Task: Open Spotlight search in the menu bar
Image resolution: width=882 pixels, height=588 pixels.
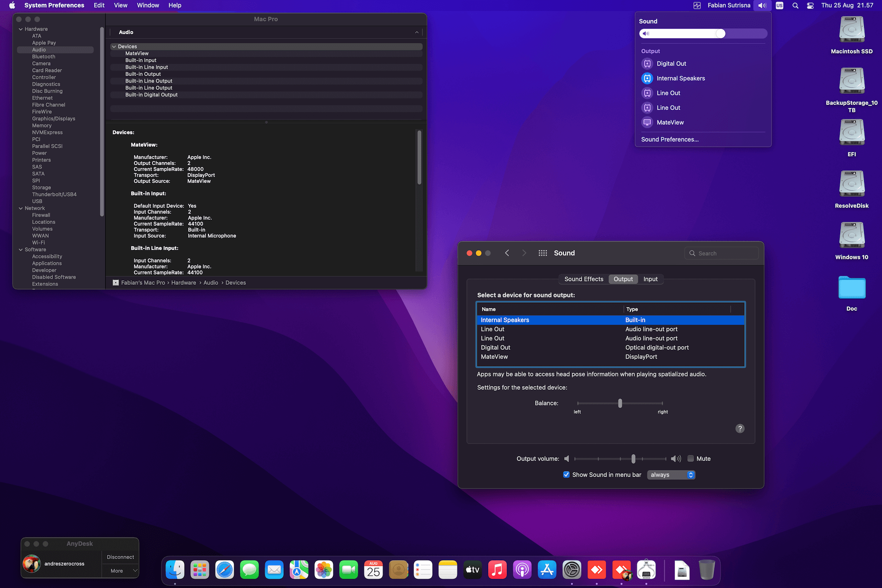Action: [795, 6]
